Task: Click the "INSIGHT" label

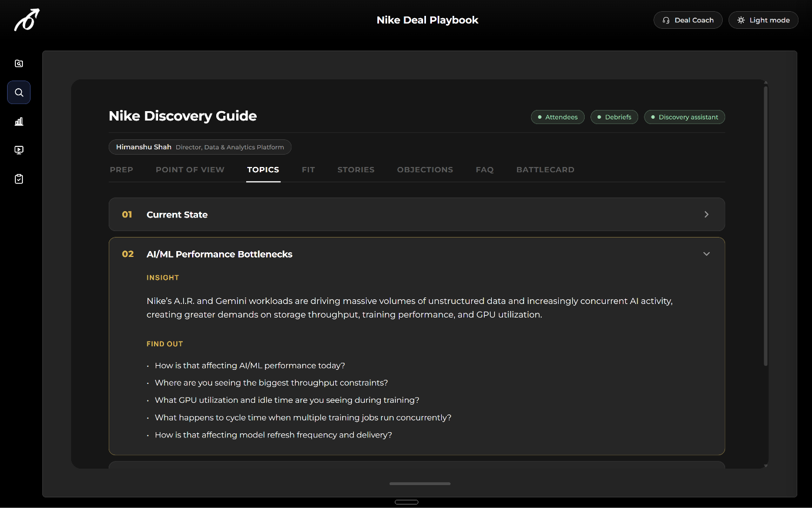Action: (x=163, y=278)
